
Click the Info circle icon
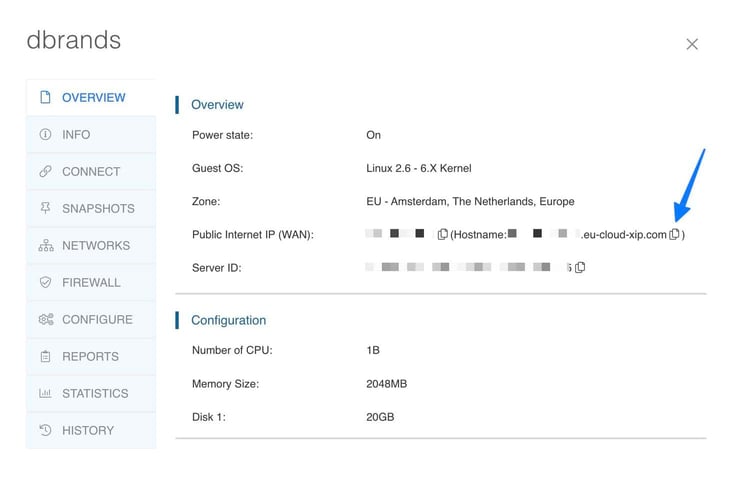tap(45, 134)
